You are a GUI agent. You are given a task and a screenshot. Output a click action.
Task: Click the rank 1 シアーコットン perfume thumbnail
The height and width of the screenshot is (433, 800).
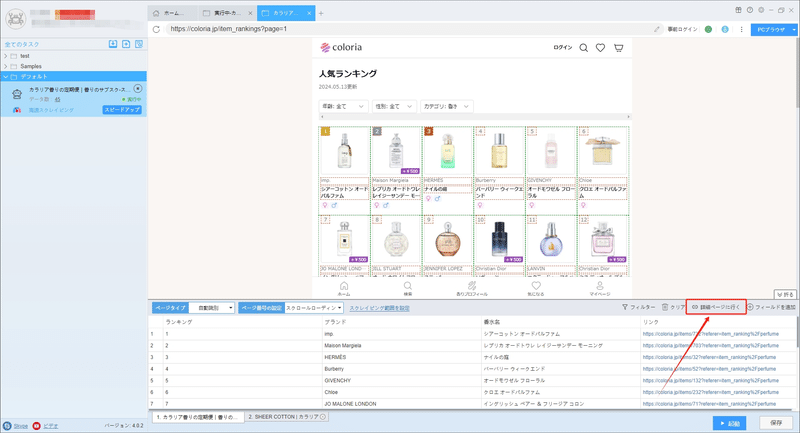(345, 151)
